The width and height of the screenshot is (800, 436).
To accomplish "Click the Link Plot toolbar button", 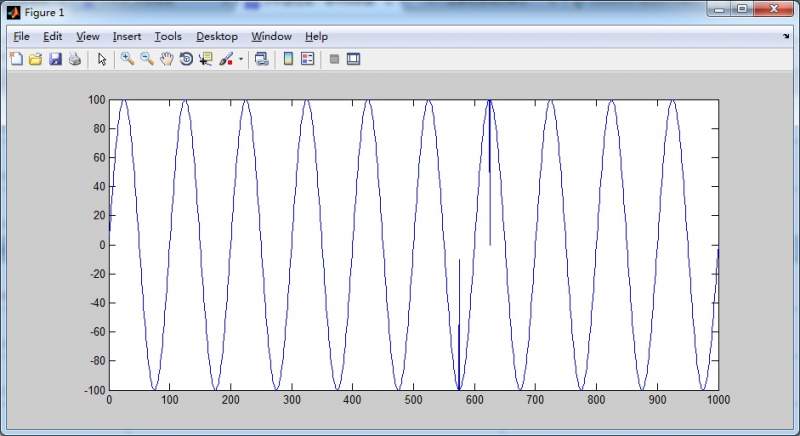I will click(x=261, y=59).
